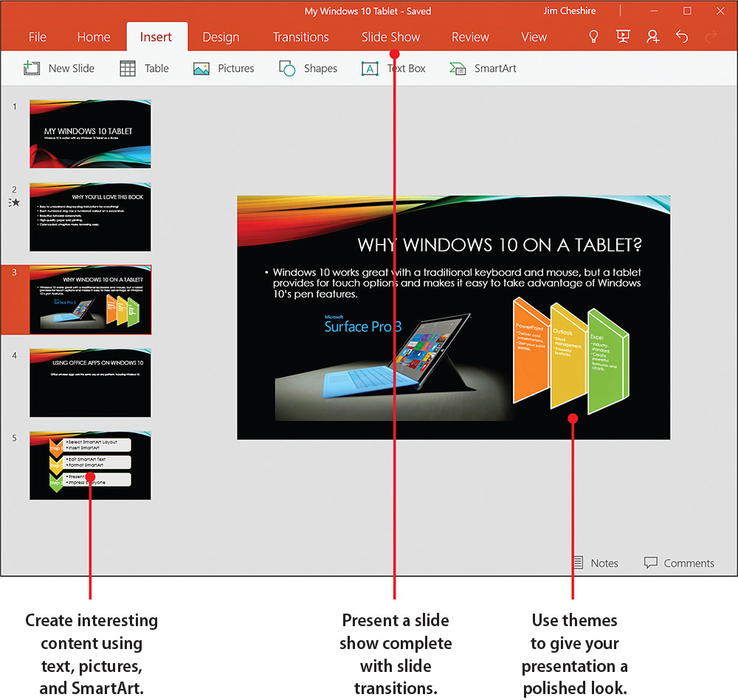The height and width of the screenshot is (700, 738).
Task: Open the File menu
Action: 37,37
